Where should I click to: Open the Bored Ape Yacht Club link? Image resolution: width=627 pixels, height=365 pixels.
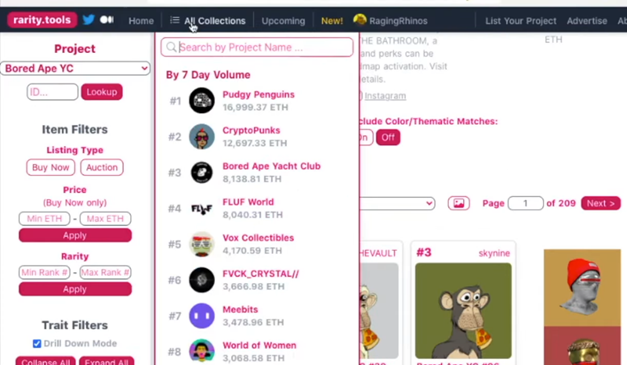[x=272, y=166]
